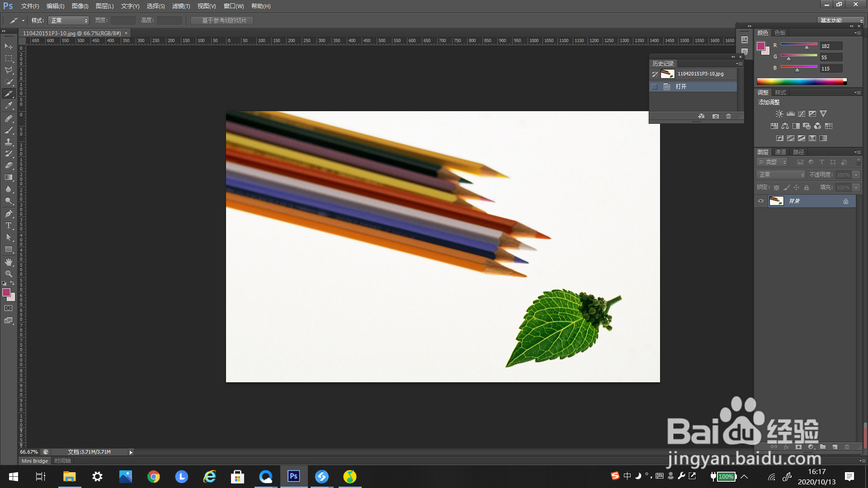Open Chrome from the Windows taskbar
Image resolution: width=868 pixels, height=488 pixels.
pos(154,477)
